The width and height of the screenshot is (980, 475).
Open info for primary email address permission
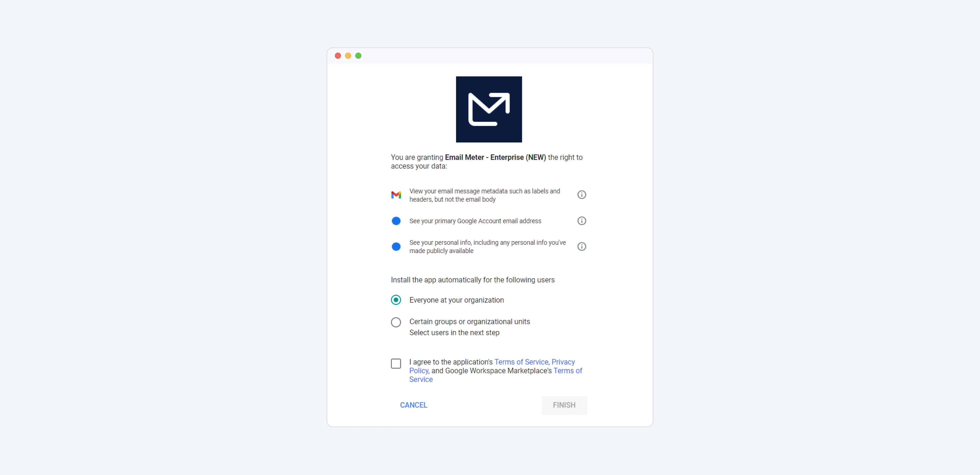[581, 221]
